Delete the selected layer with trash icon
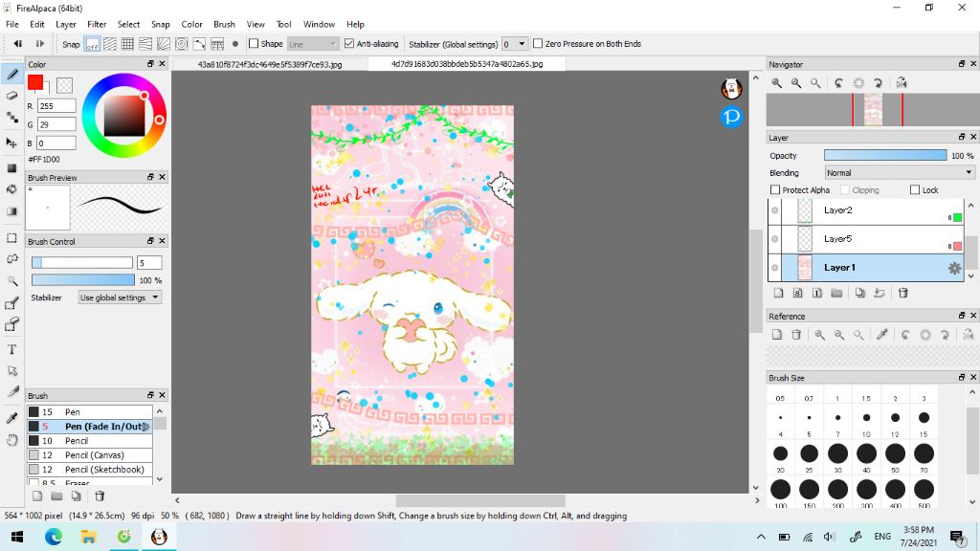Viewport: 980px width, 551px height. [x=903, y=293]
